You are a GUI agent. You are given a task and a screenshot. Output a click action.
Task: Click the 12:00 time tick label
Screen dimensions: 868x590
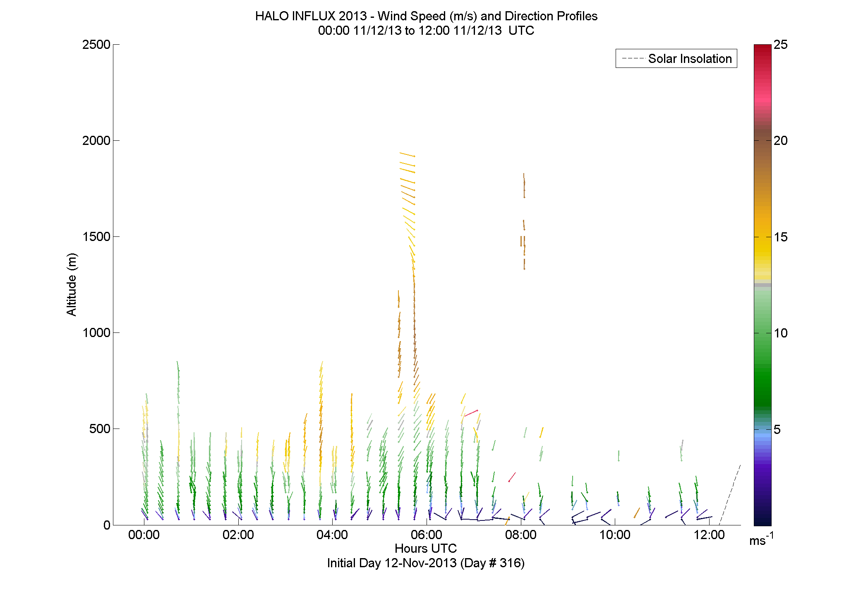[709, 535]
